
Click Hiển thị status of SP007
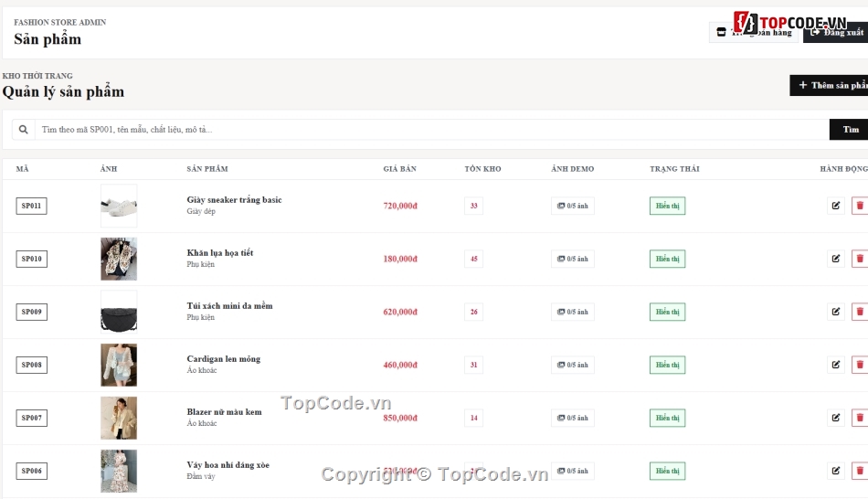click(x=667, y=419)
